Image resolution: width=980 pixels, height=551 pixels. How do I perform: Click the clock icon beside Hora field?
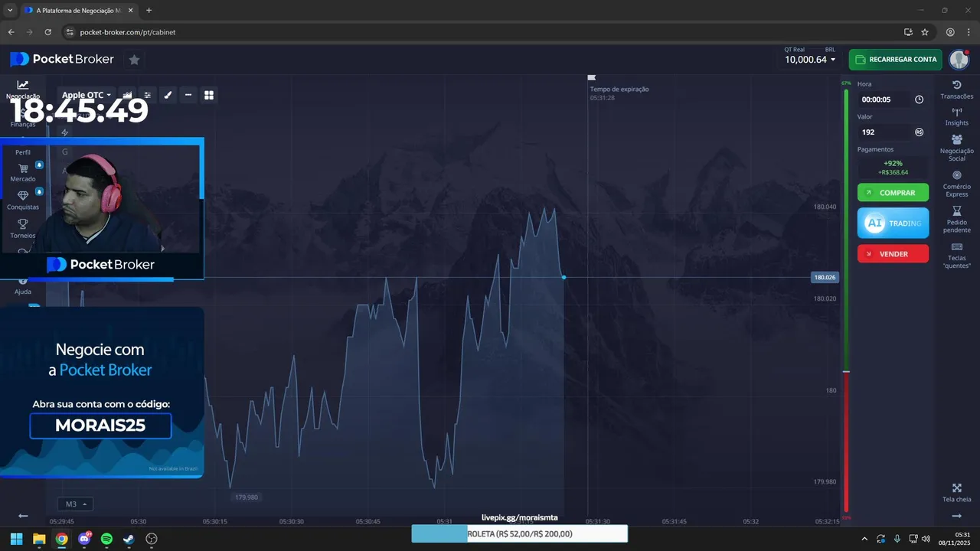919,99
